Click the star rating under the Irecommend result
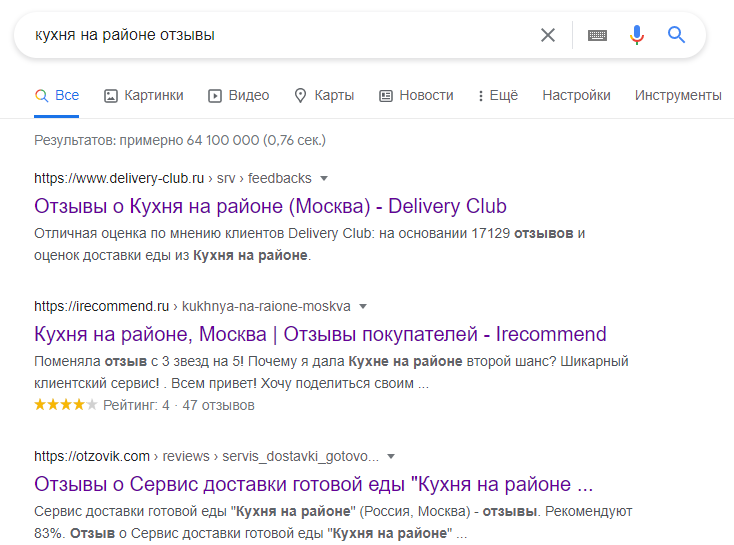The image size is (734, 545). [66, 405]
